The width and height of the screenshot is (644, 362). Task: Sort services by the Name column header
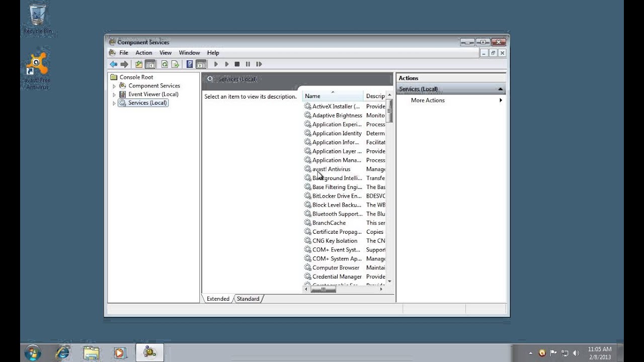(x=312, y=96)
